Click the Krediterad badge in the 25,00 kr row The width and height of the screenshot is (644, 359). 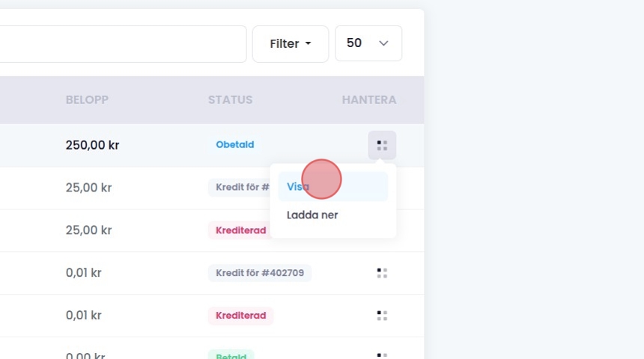240,230
